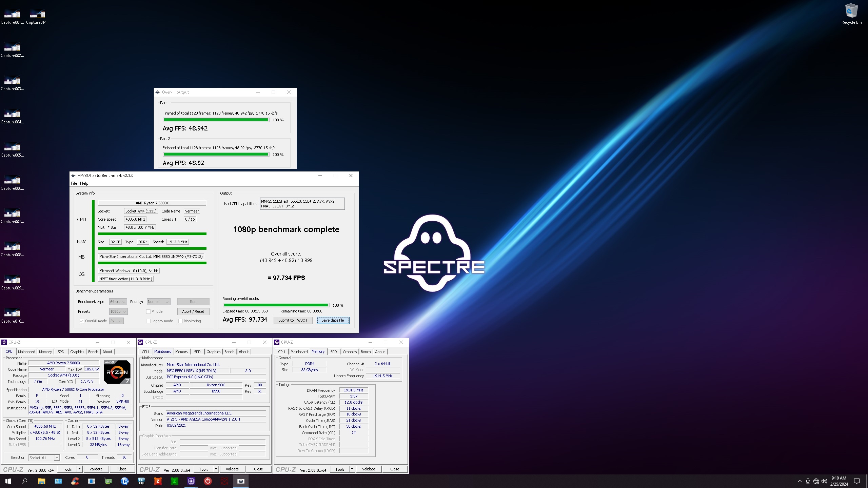Select the Capture005 desktop icon
Screen dimensions: 868x488
12,149
